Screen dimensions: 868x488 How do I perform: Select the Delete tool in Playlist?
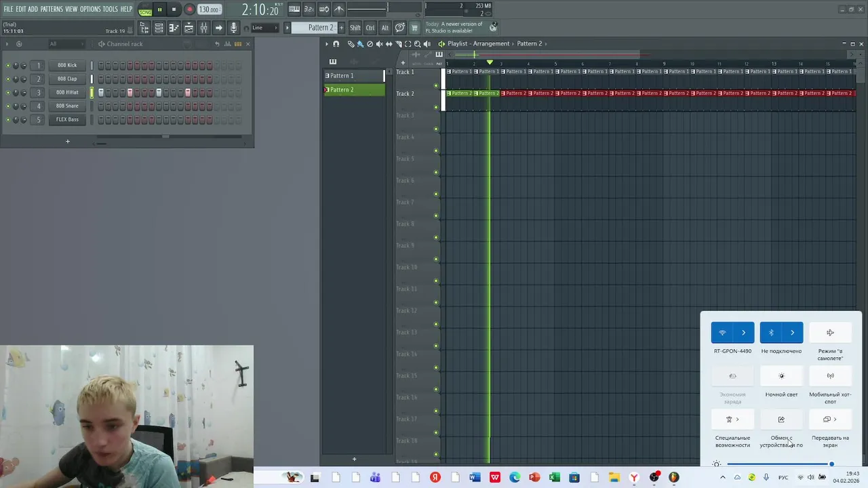pos(370,43)
